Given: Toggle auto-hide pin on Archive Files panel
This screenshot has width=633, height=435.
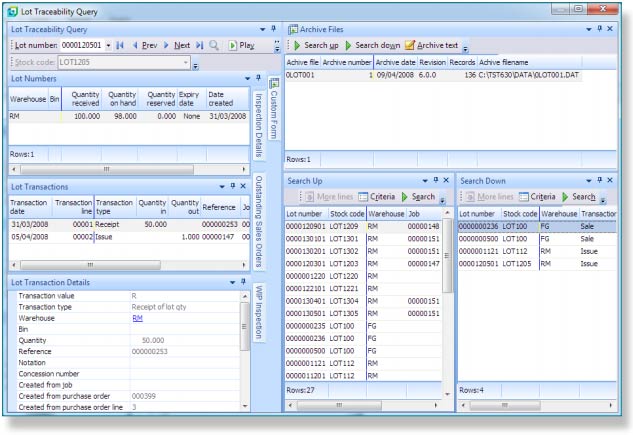Looking at the screenshot, I should click(598, 29).
